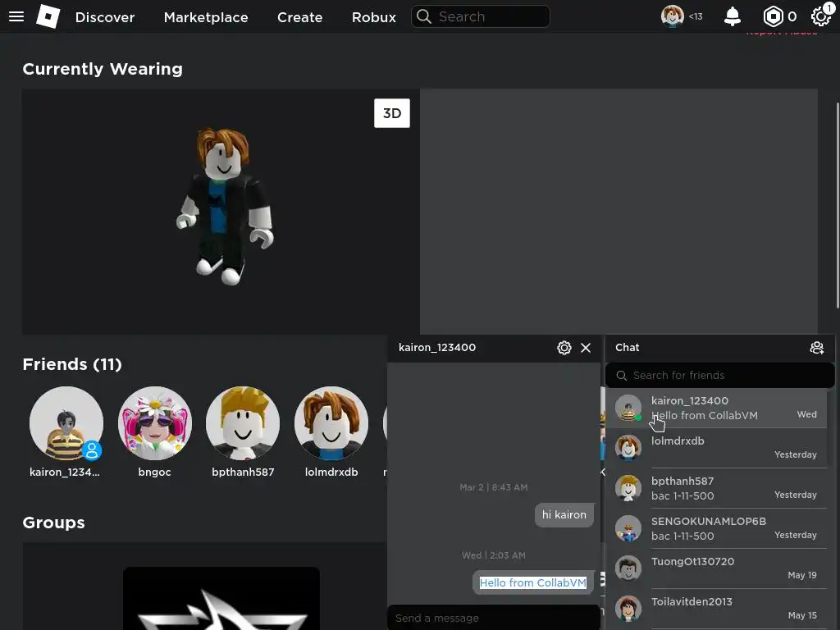Open the group emblem thumbnail
Screen dimensions: 840x630
pos(221,598)
